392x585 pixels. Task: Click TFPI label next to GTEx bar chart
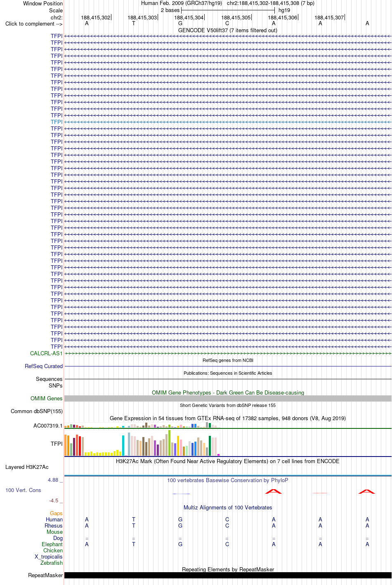(x=57, y=444)
